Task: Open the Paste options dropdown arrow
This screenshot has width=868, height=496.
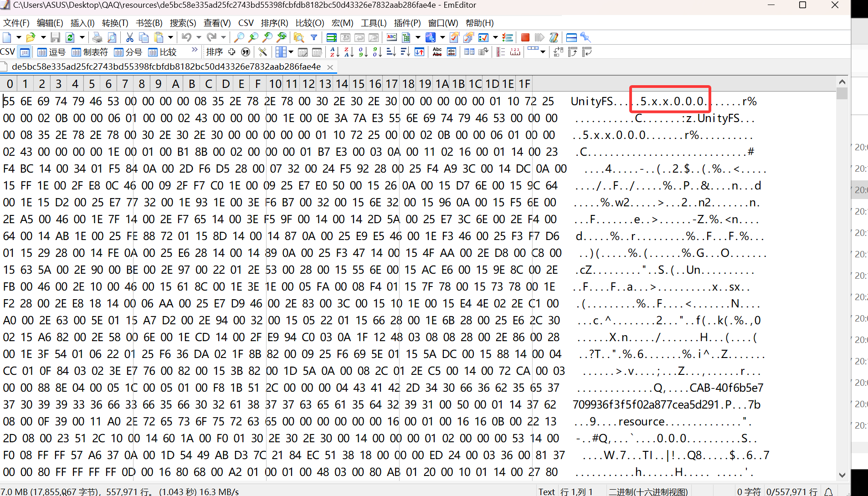Action: [170, 37]
